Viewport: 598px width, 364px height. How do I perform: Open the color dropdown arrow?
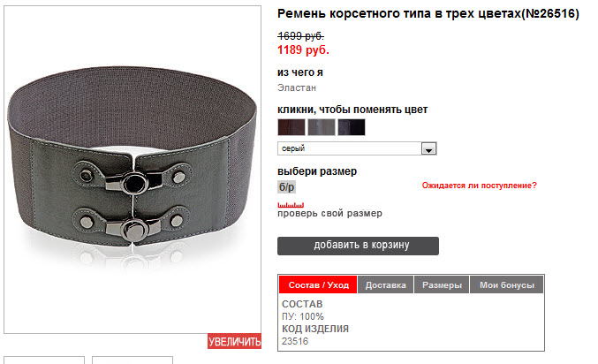coord(428,148)
